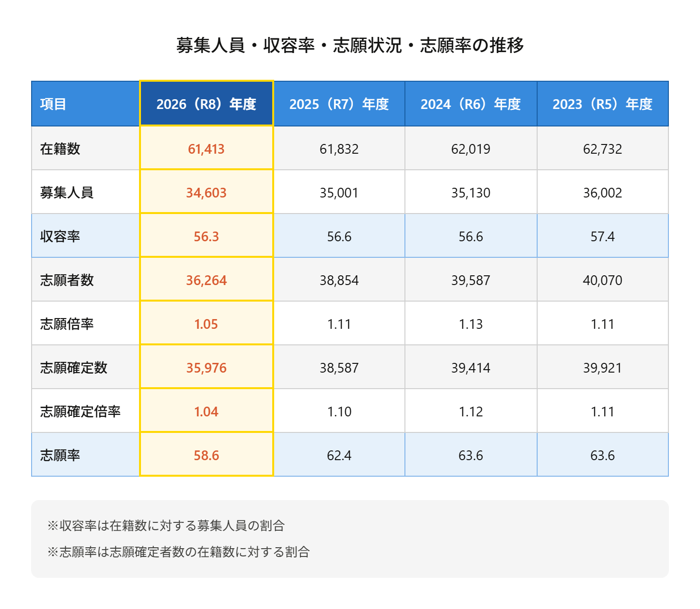Click the highlighted value 61,413
The height and width of the screenshot is (609, 700).
click(206, 149)
